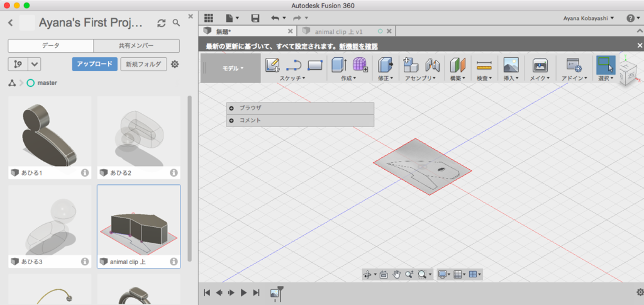Close the animal clip 上 v1 tab

coord(389,31)
